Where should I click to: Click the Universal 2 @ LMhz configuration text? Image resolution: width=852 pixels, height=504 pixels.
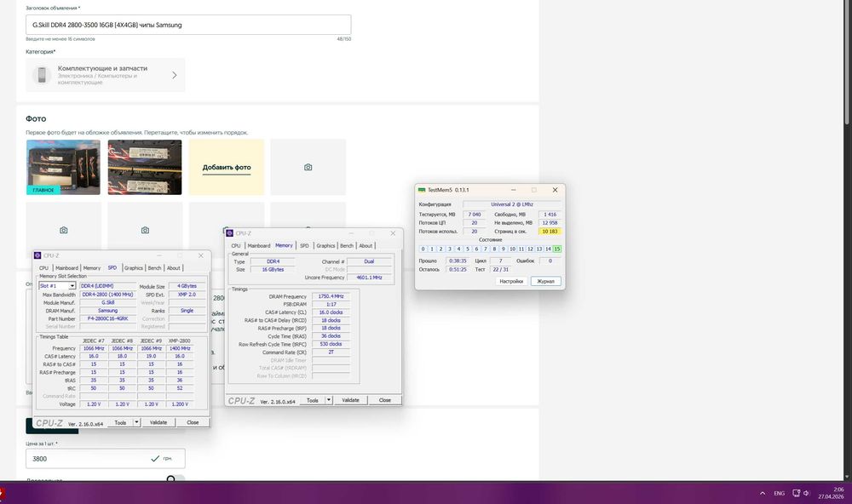512,204
